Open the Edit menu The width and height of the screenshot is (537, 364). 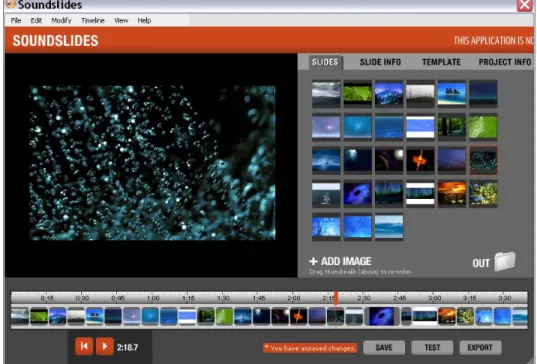pyautogui.click(x=36, y=21)
